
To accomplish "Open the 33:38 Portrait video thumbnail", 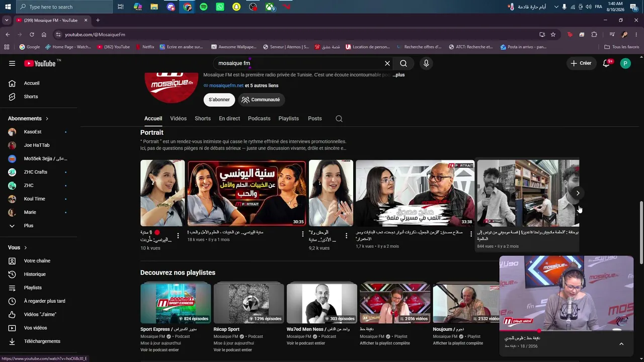I will pyautogui.click(x=415, y=193).
